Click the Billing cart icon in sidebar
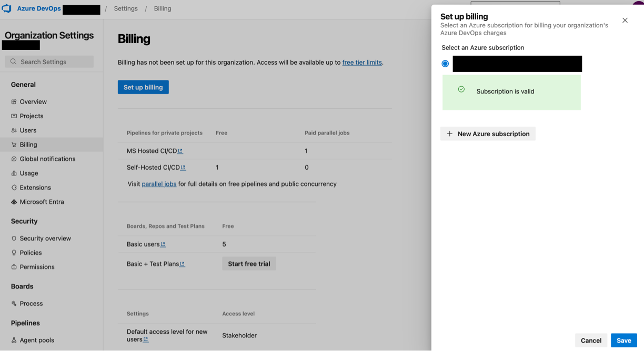The image size is (644, 351). click(14, 144)
